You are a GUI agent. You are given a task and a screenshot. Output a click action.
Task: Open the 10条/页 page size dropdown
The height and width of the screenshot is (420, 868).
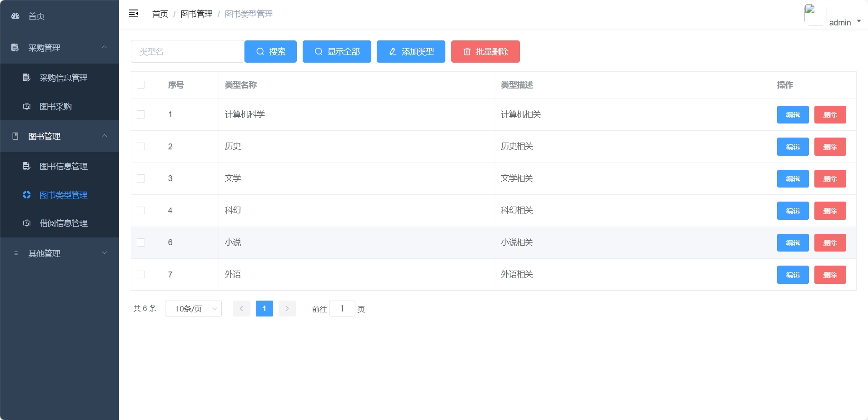pyautogui.click(x=193, y=308)
